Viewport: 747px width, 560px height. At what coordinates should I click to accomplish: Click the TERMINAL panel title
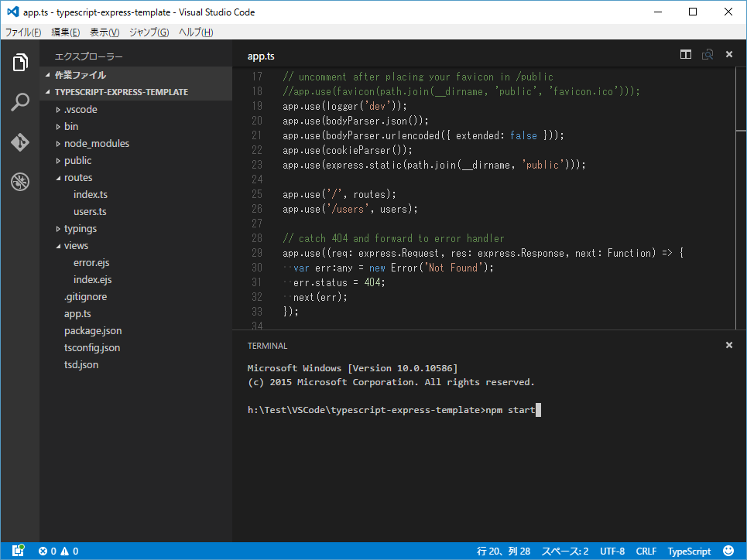pos(267,347)
